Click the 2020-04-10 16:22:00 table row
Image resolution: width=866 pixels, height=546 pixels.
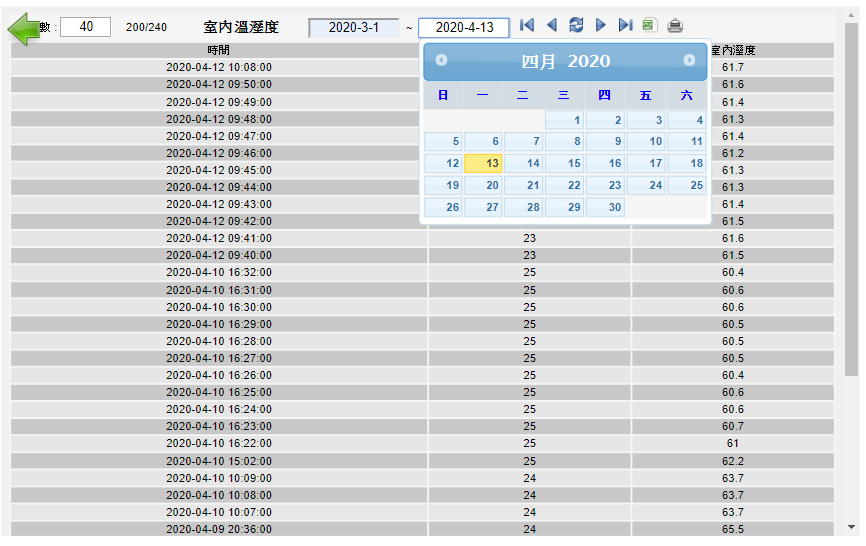click(x=219, y=443)
